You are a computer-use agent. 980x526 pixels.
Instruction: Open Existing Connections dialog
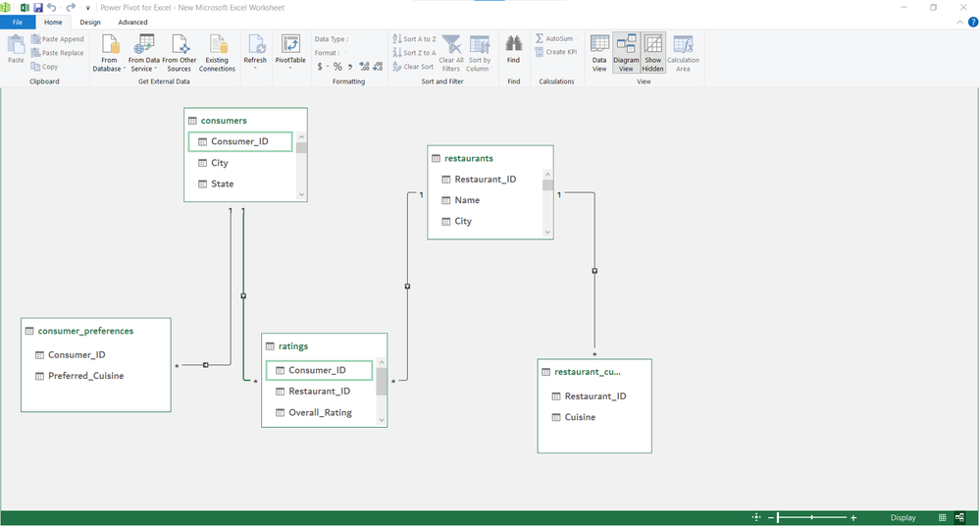click(217, 53)
